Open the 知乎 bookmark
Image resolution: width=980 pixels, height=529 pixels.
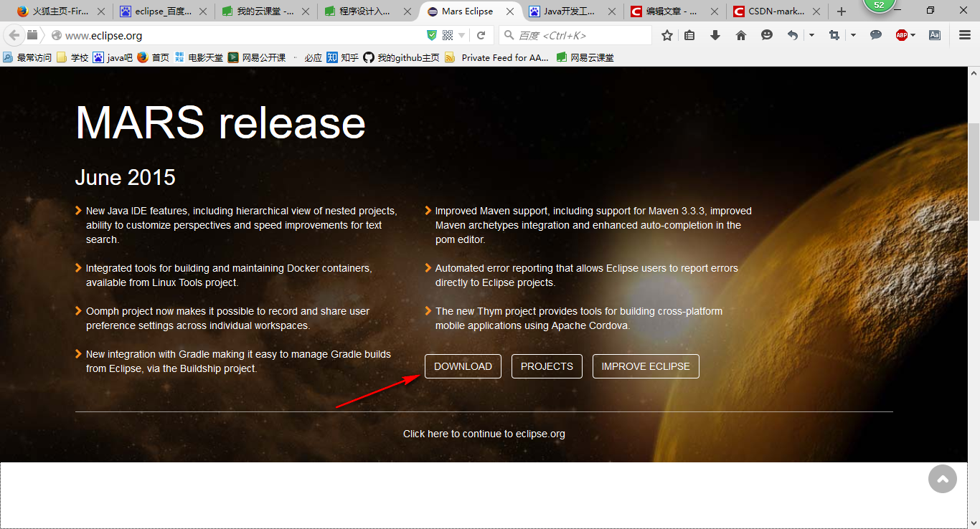[x=343, y=57]
